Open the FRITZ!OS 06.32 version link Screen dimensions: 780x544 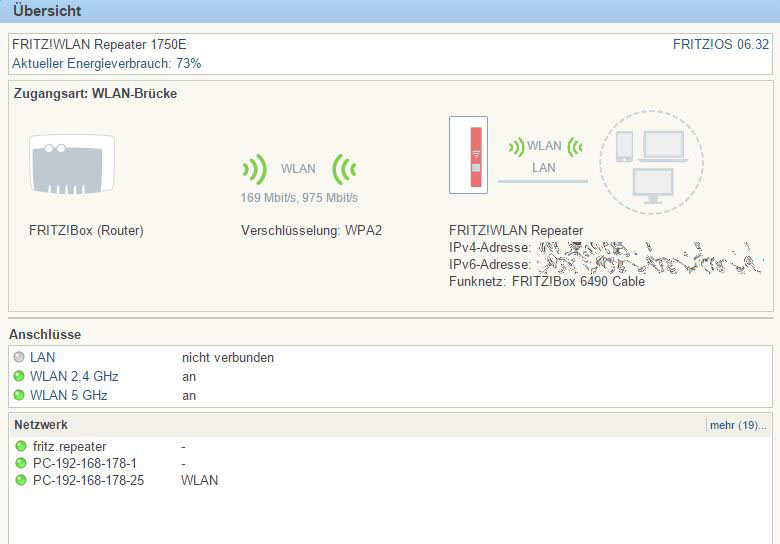coord(720,45)
